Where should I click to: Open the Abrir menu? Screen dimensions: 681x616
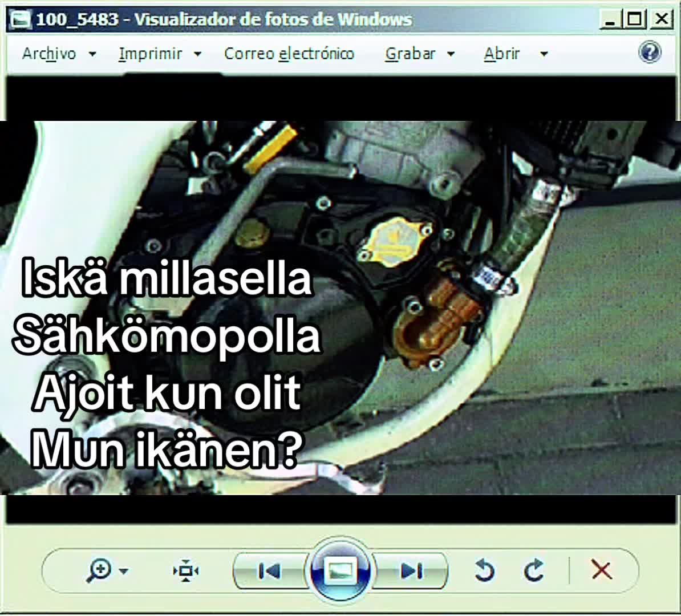point(516,54)
